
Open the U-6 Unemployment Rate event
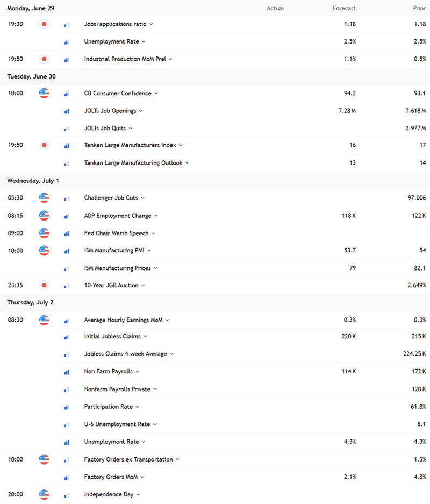click(x=117, y=424)
